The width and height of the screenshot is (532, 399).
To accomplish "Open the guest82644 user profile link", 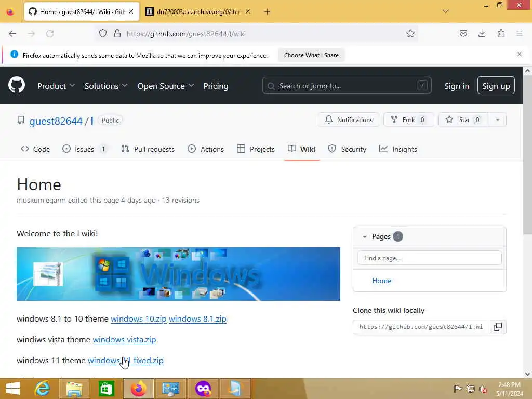I will coord(56,121).
